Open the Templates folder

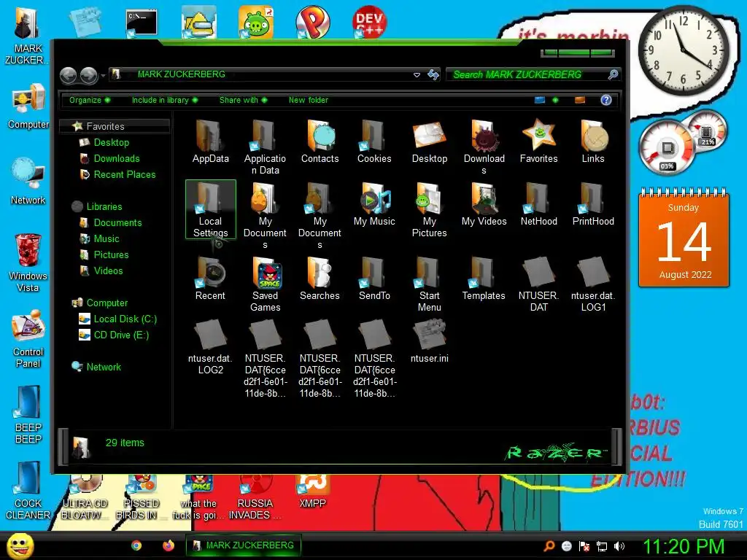[484, 279]
